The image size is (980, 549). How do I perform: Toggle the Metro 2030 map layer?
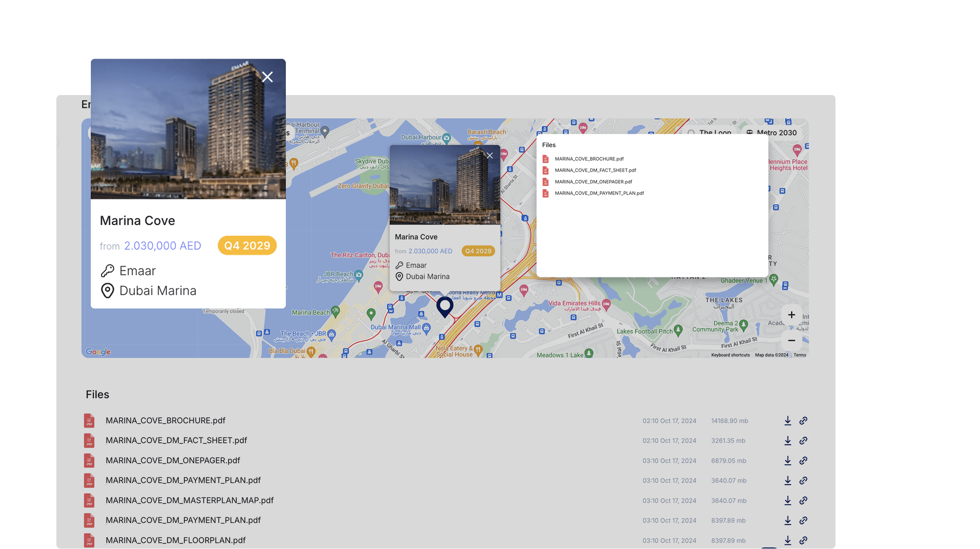pyautogui.click(x=771, y=133)
